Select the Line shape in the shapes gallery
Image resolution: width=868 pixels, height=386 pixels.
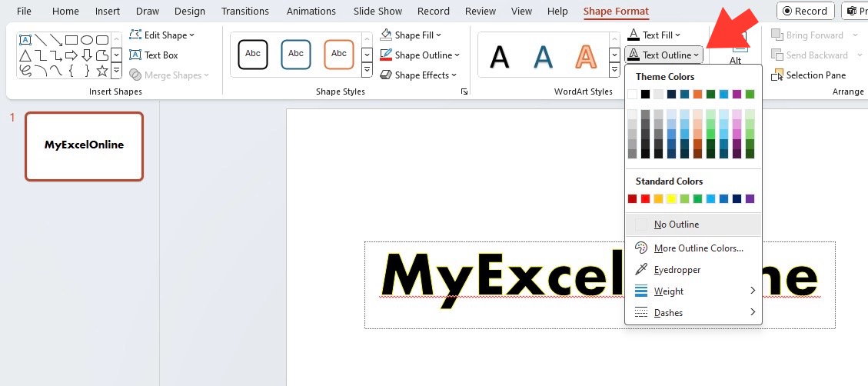[x=41, y=40]
